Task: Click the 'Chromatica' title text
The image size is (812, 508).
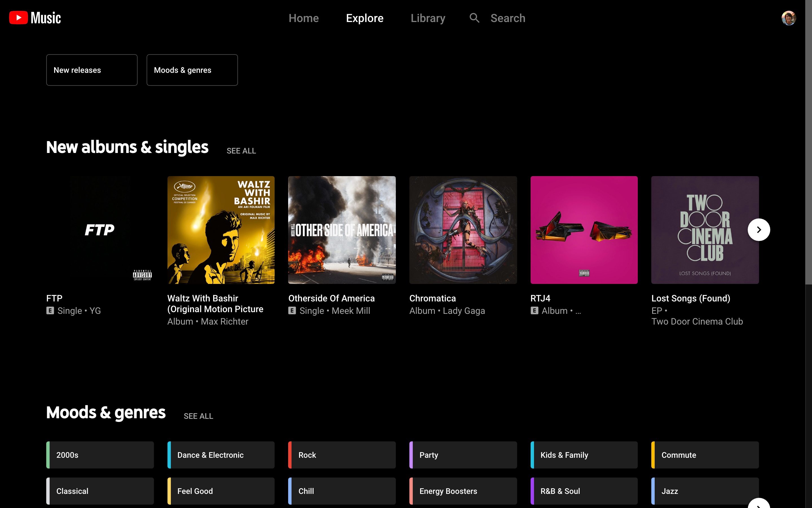Action: pos(433,298)
